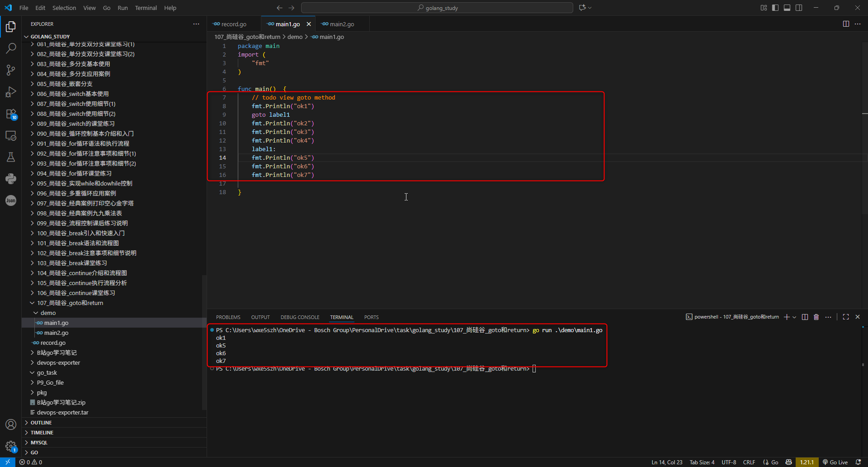The image size is (868, 467).
Task: Open the Testing flask view
Action: tap(11, 157)
